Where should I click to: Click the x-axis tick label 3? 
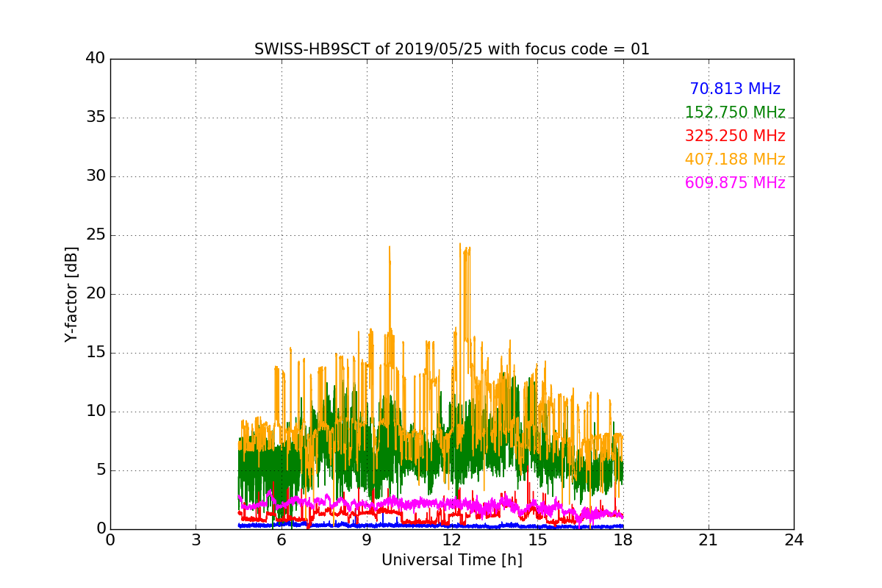click(x=196, y=540)
